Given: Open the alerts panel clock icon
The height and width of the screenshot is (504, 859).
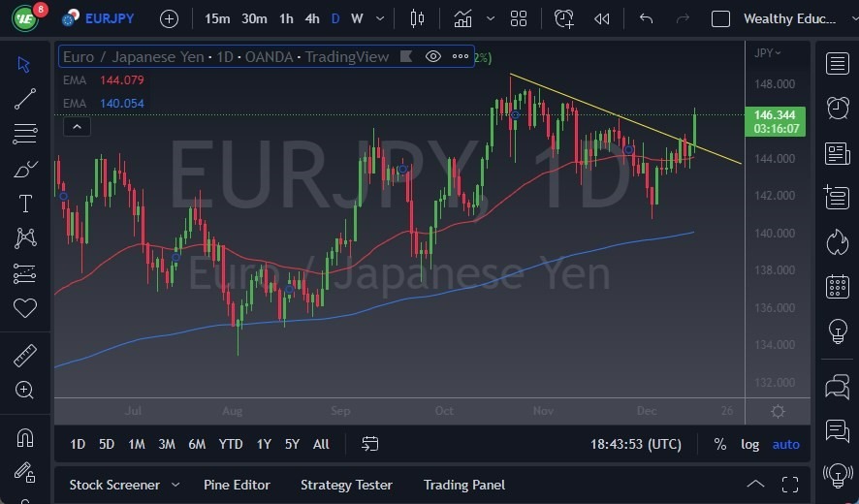Looking at the screenshot, I should (x=838, y=109).
